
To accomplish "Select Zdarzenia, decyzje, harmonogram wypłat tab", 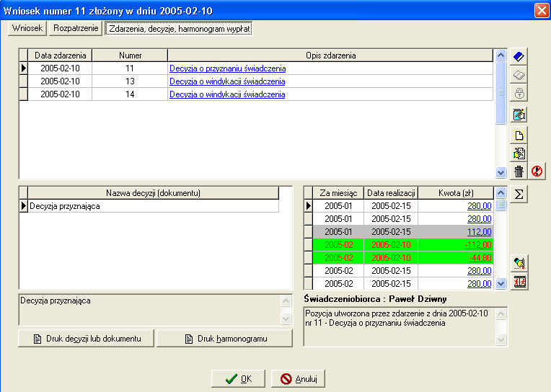I will tap(179, 28).
